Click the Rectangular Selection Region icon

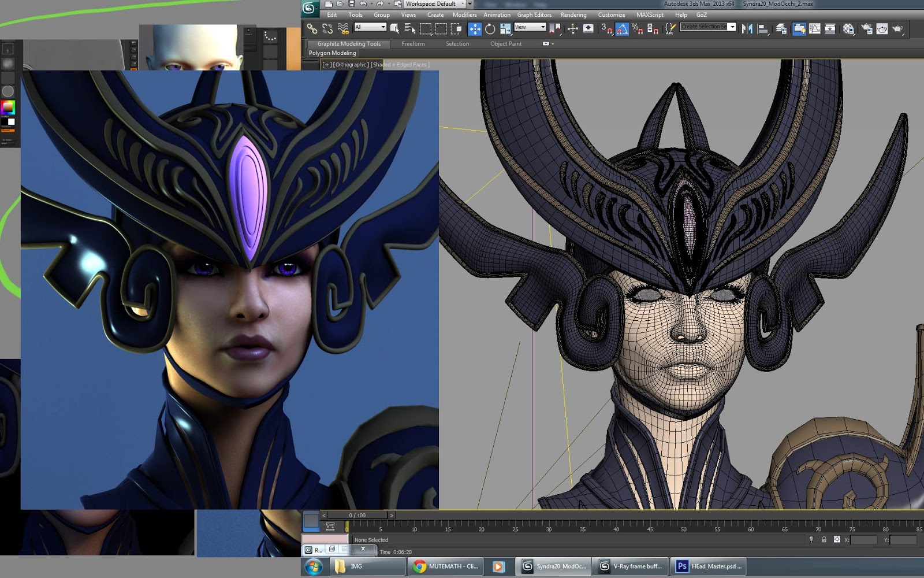(426, 28)
